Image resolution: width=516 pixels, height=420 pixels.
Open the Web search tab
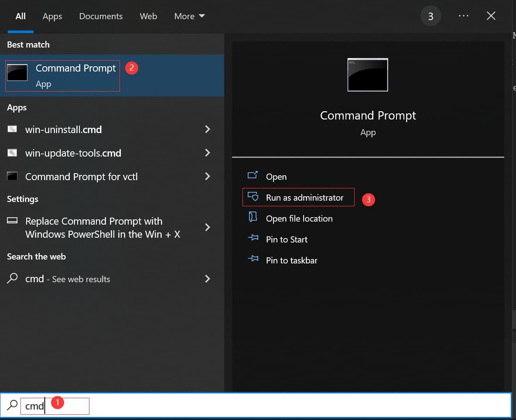pos(148,16)
